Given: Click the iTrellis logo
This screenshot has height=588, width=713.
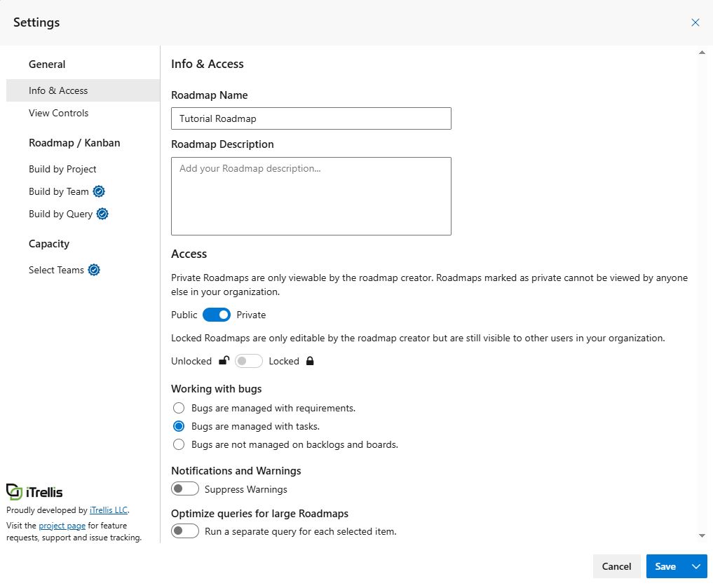Looking at the screenshot, I should click(x=33, y=491).
